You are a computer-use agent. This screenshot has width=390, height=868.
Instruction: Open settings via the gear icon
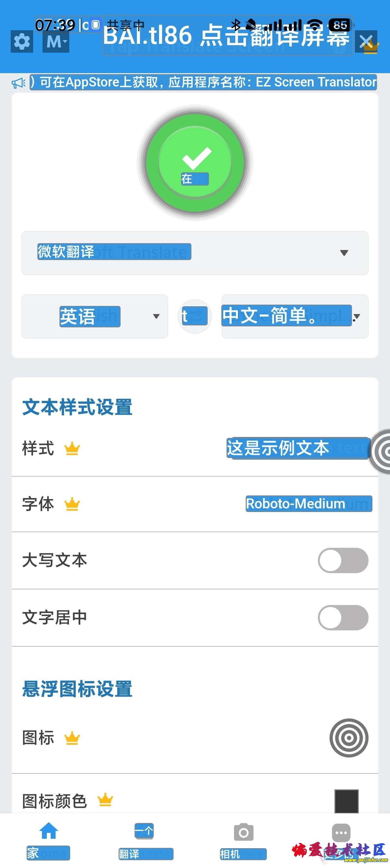22,42
